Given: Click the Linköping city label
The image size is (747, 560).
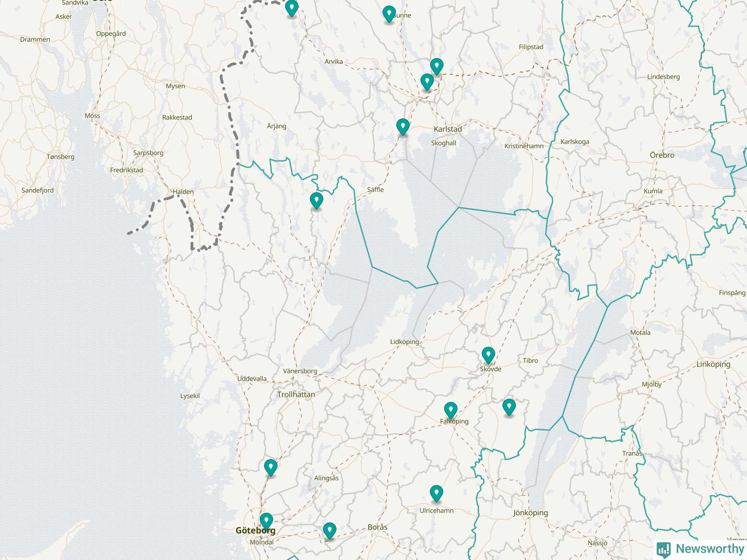Looking at the screenshot, I should pyautogui.click(x=713, y=364).
